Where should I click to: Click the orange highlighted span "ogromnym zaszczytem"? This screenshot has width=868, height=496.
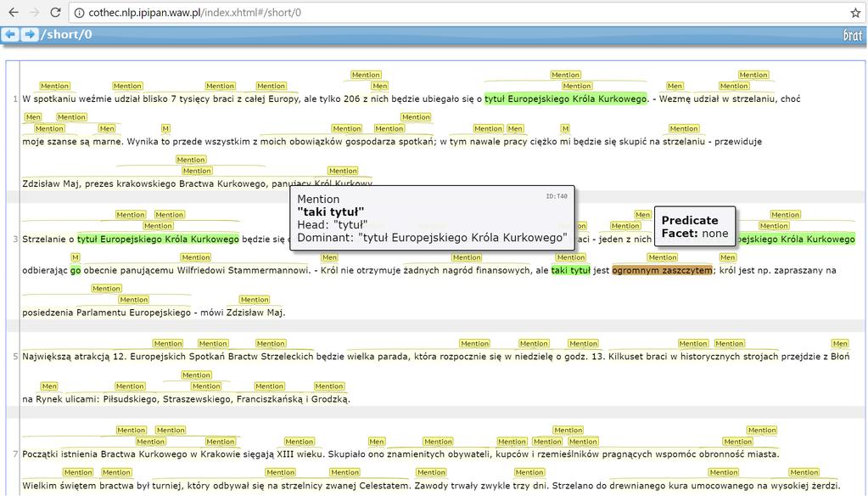coord(662,270)
